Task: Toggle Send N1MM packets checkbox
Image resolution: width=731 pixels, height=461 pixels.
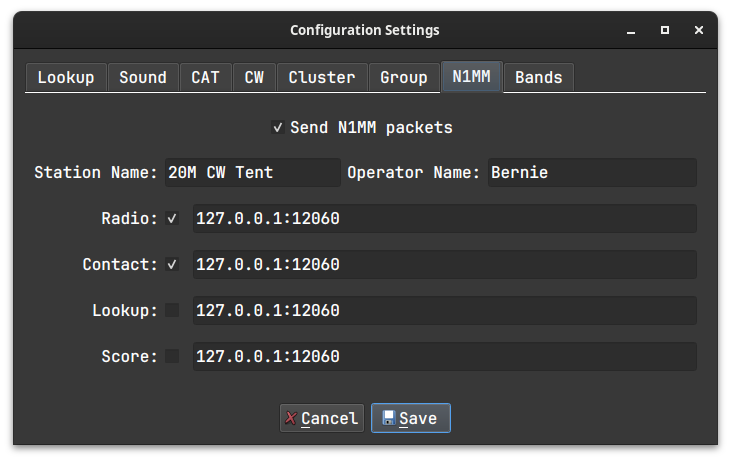Action: click(x=278, y=127)
